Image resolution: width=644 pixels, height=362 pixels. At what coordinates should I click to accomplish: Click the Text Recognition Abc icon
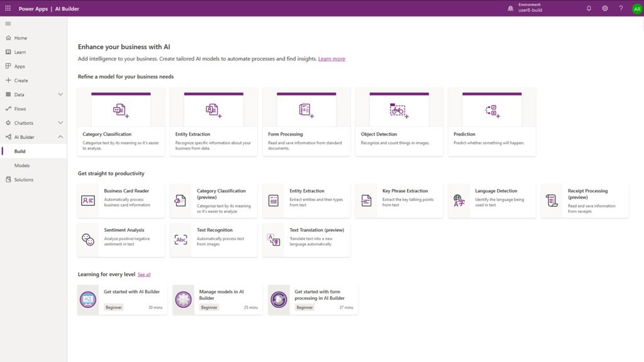(180, 239)
